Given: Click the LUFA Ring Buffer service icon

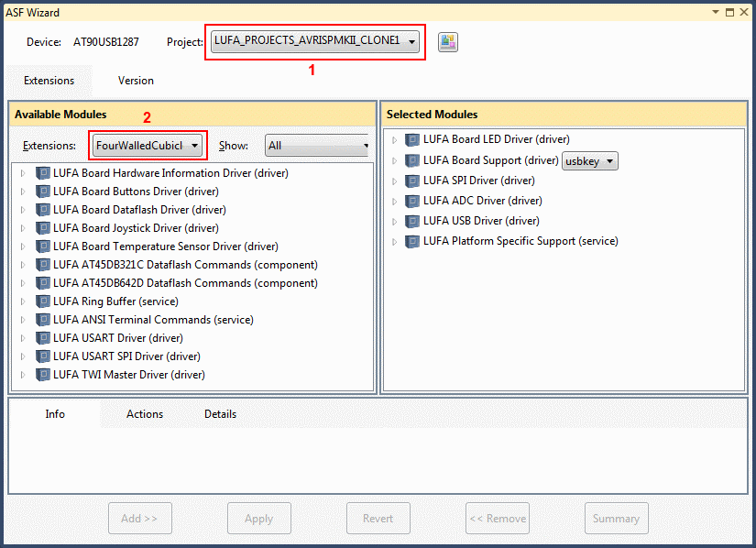Looking at the screenshot, I should (x=41, y=301).
